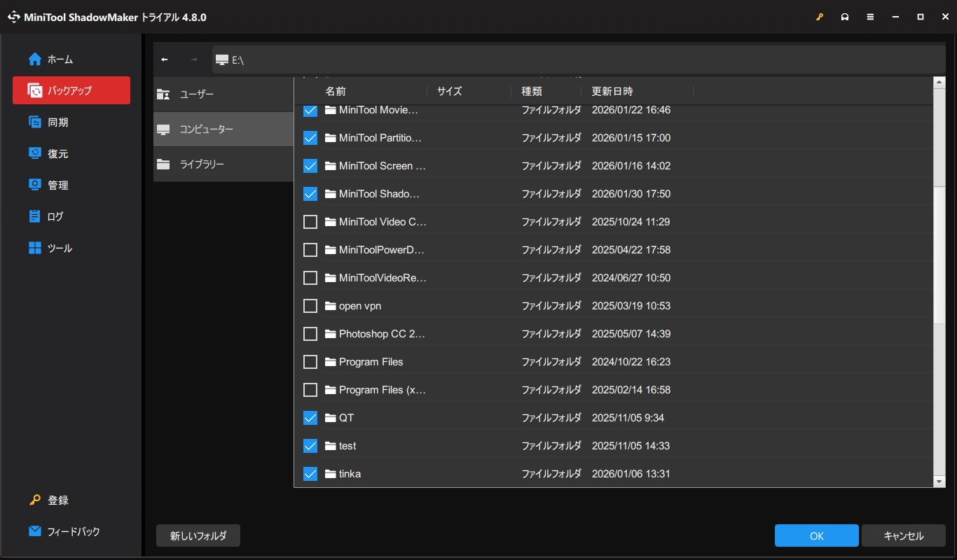Uncheck the tinka folder checkbox
This screenshot has width=957, height=560.
click(310, 473)
